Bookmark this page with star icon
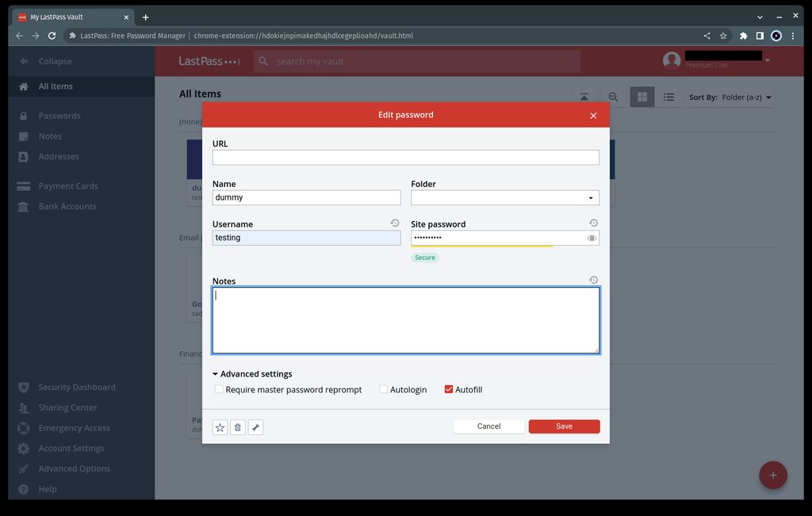812x516 pixels. click(723, 36)
